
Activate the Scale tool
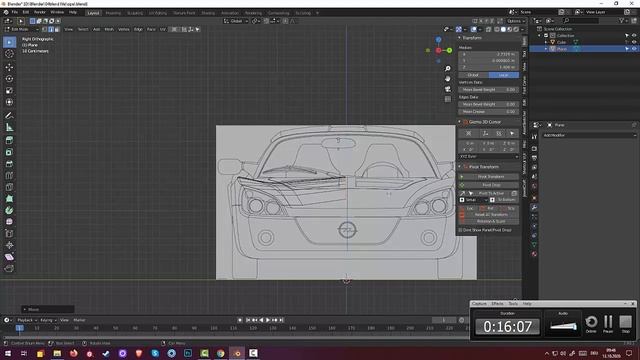[9, 91]
